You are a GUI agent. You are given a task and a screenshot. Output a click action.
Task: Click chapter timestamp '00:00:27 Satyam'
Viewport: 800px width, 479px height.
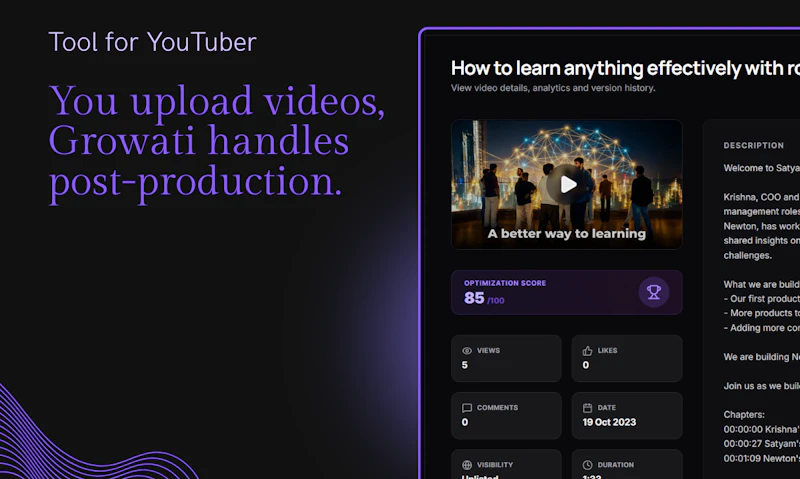coord(762,444)
